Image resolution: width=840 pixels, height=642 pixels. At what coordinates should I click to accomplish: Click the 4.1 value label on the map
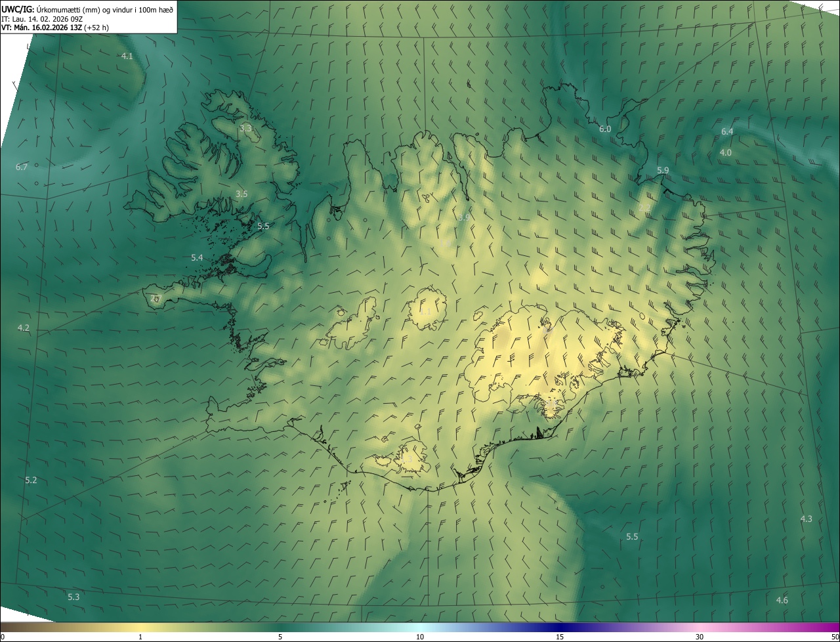127,56
